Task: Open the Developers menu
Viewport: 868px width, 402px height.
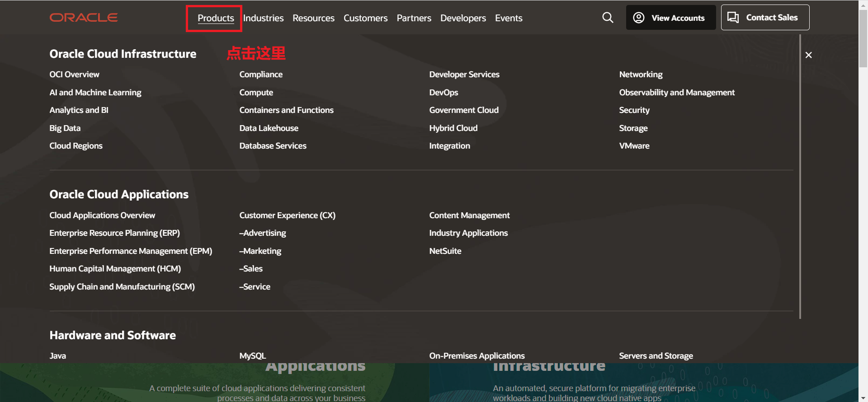Action: tap(463, 18)
